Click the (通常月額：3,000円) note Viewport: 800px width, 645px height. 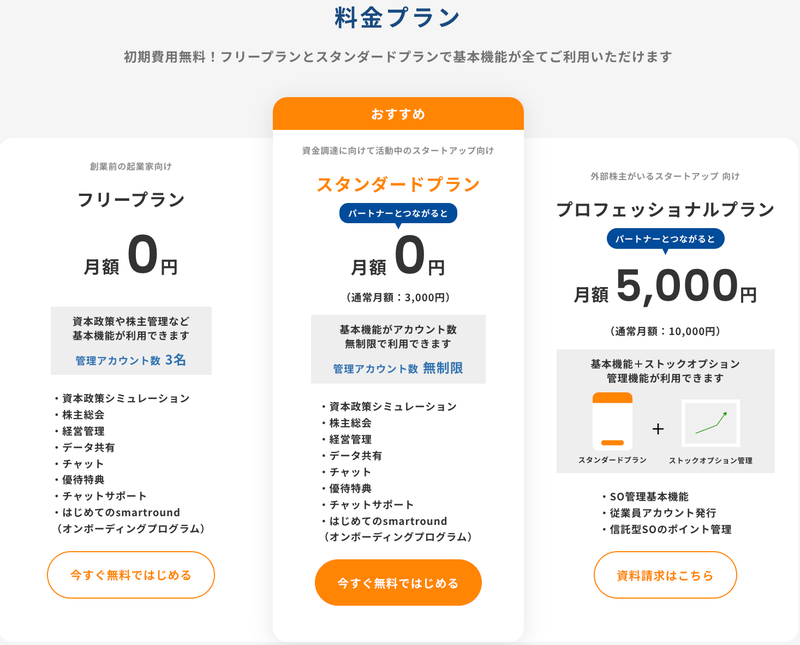pyautogui.click(x=398, y=297)
